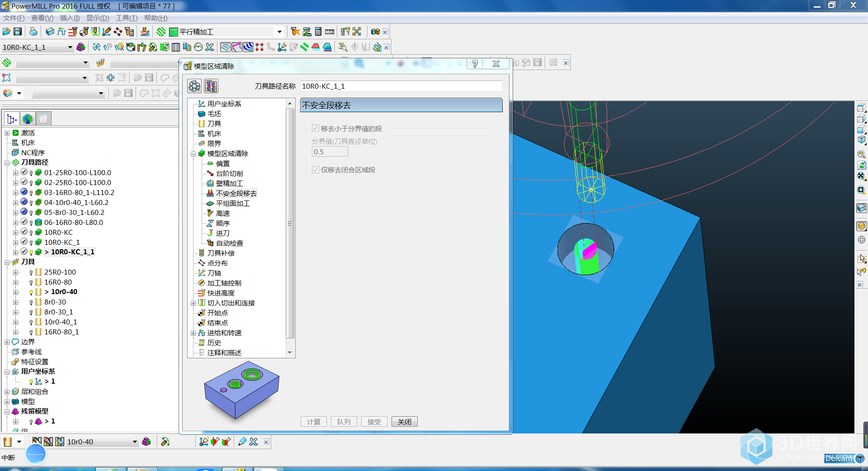This screenshot has width=868, height=471.
Task: Open Feeds and Speeds toolbar icon
Action: pos(61,32)
